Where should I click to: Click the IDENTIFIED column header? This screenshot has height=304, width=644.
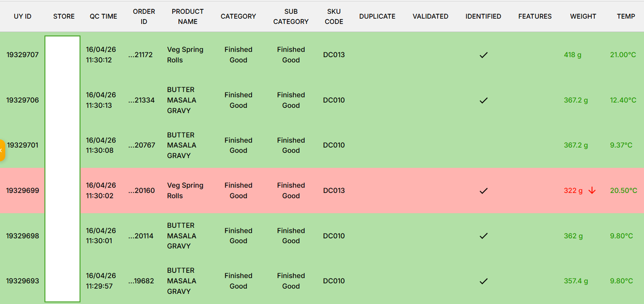point(483,16)
